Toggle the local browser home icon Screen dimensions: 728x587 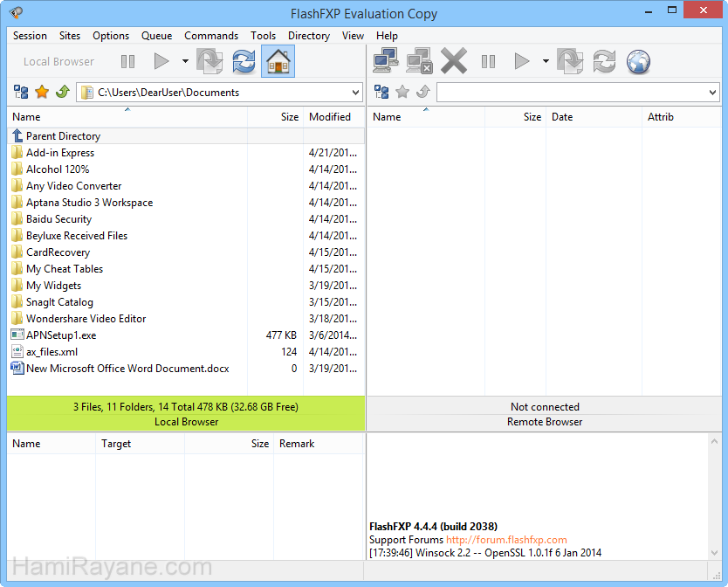[278, 61]
